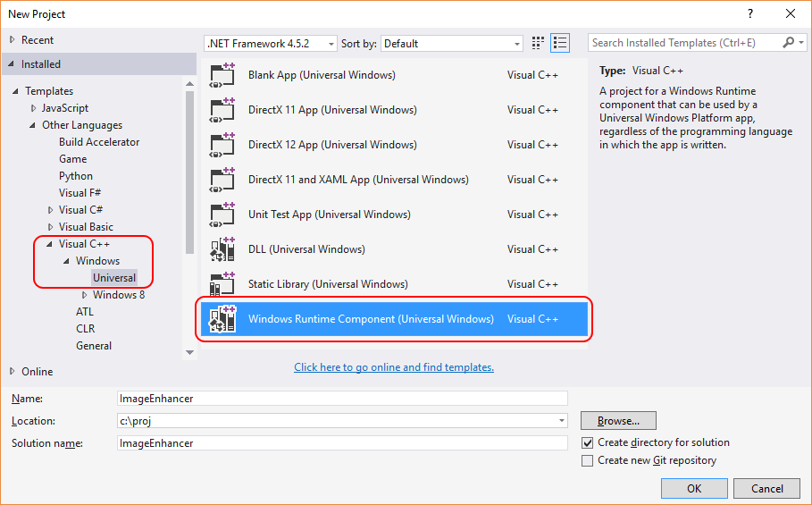Select Visual F# in the tree
This screenshot has height=505, width=812.
(x=80, y=193)
